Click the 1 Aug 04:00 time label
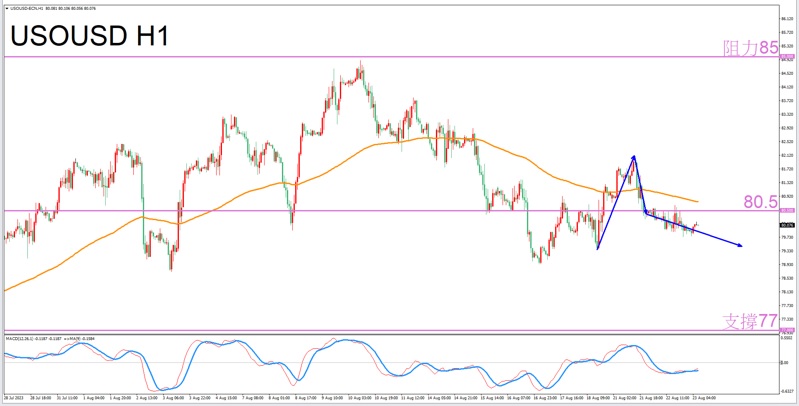Image resolution: width=799 pixels, height=406 pixels. 94,397
